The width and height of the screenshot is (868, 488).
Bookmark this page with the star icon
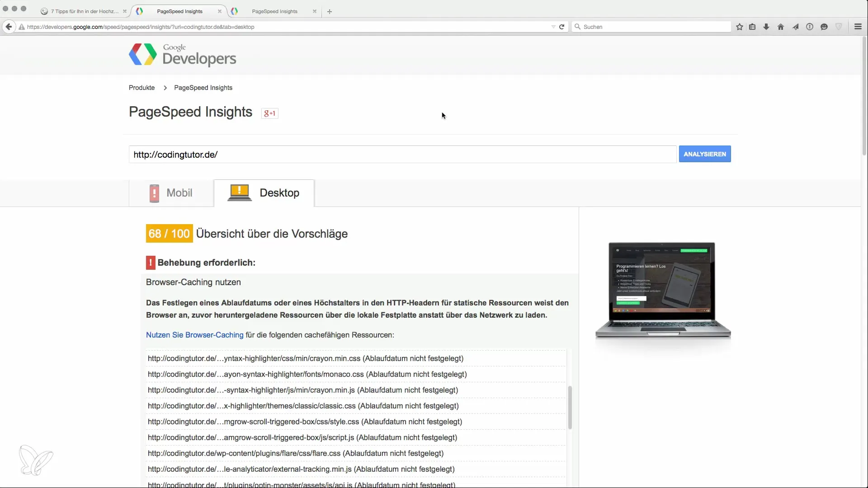740,27
